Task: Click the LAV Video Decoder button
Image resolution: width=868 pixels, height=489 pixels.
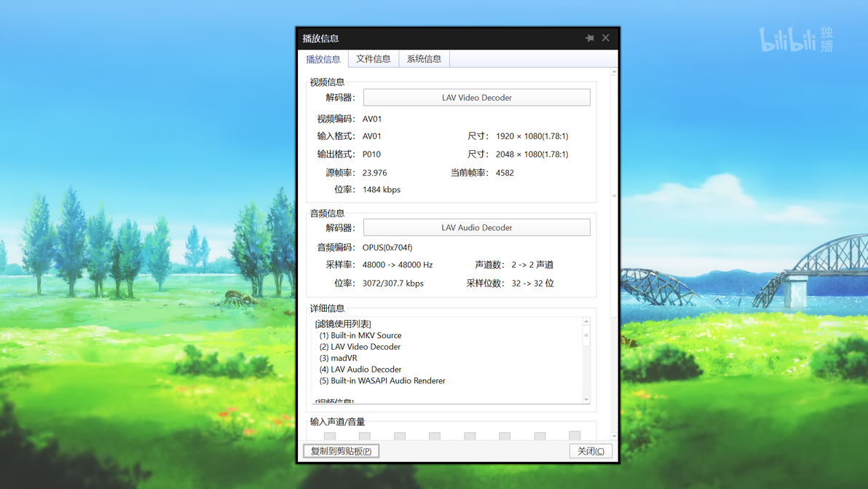Action: pos(477,98)
